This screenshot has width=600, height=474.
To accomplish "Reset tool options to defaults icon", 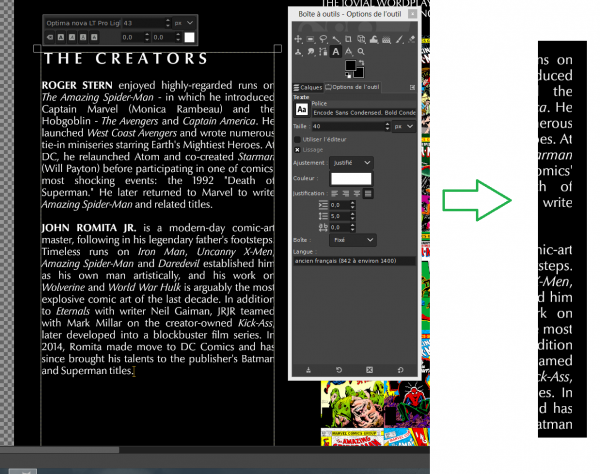I will coord(400,370).
